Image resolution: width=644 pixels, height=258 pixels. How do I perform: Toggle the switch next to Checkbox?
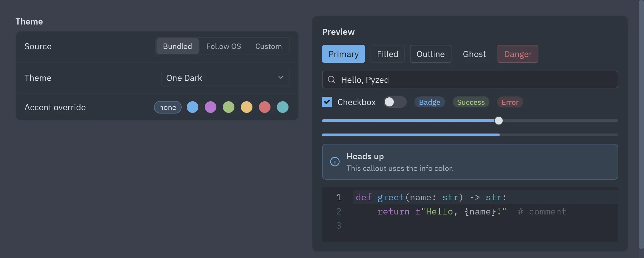(395, 102)
